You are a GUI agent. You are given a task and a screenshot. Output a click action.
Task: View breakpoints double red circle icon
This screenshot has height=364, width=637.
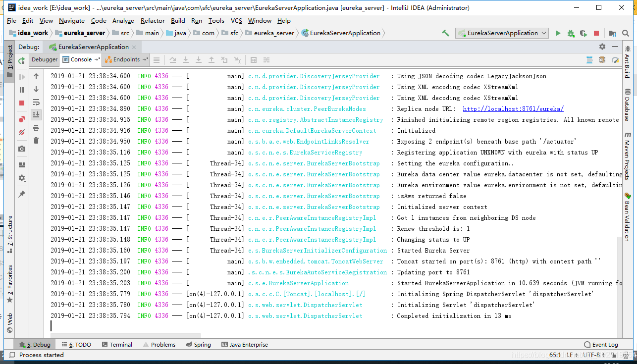pyautogui.click(x=22, y=119)
